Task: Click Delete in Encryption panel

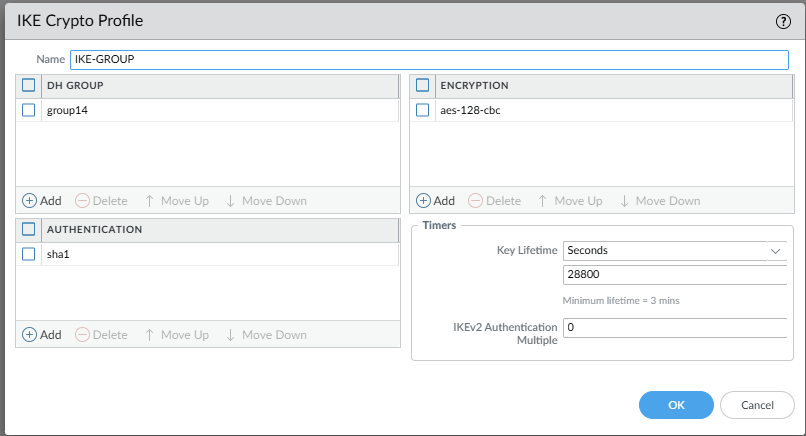Action: (495, 201)
